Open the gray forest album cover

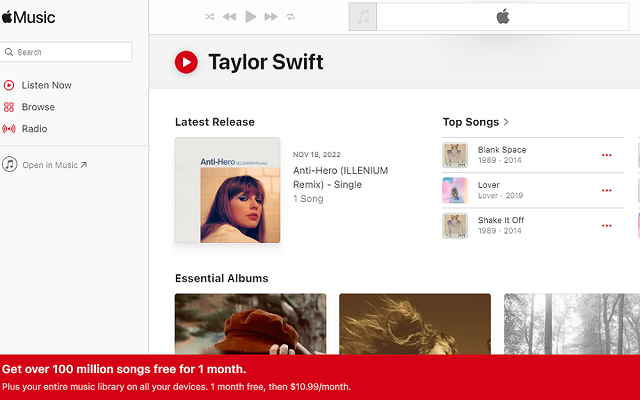pyautogui.click(x=572, y=324)
